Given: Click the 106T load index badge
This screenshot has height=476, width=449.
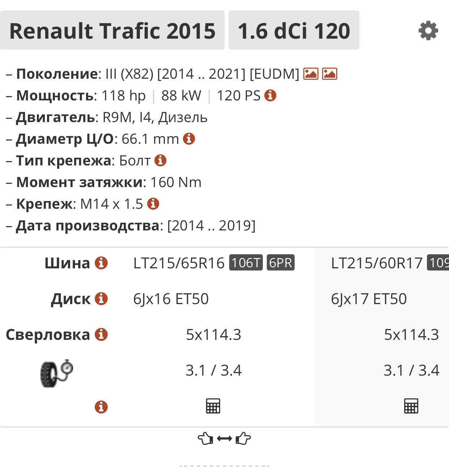Looking at the screenshot, I should pyautogui.click(x=246, y=263).
